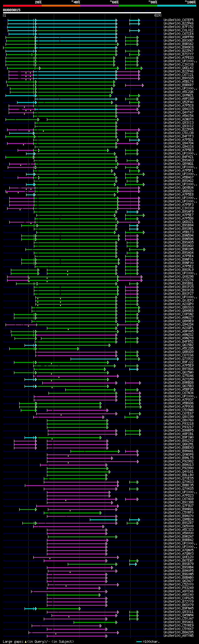Open hit UniRef100_A5AI54
The width and height of the screenshot is (199, 644).
click(x=178, y=116)
